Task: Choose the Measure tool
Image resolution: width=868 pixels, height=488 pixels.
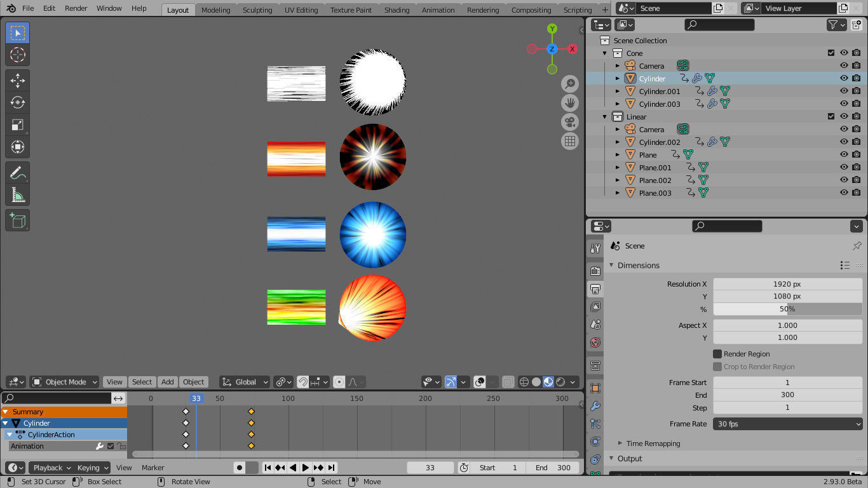Action: point(18,195)
